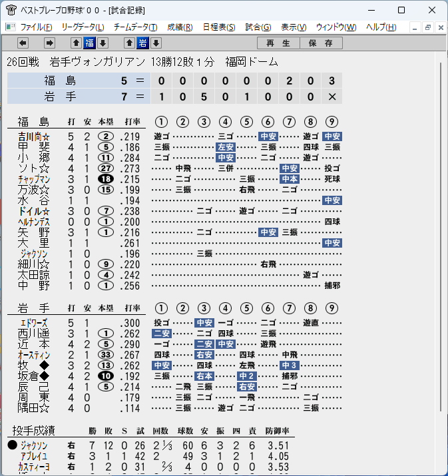448x476 pixels.
Task: Restore the inner document window
Action: click(x=428, y=27)
